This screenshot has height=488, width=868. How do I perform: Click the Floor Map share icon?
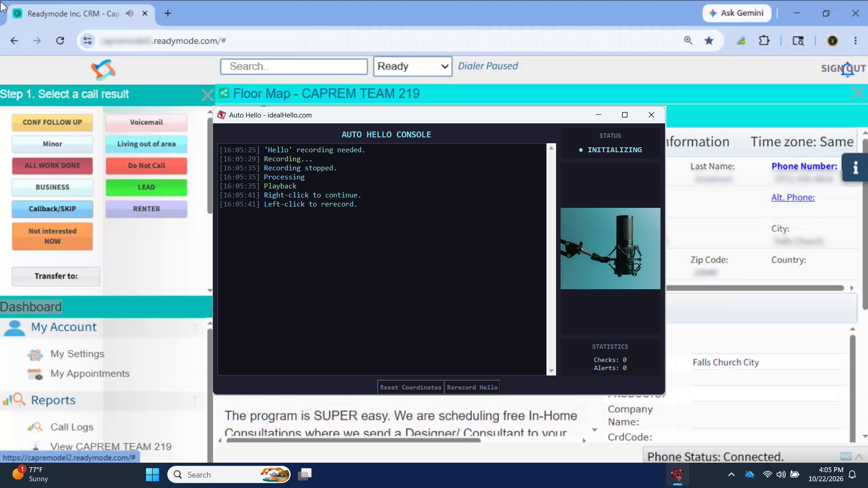click(224, 93)
